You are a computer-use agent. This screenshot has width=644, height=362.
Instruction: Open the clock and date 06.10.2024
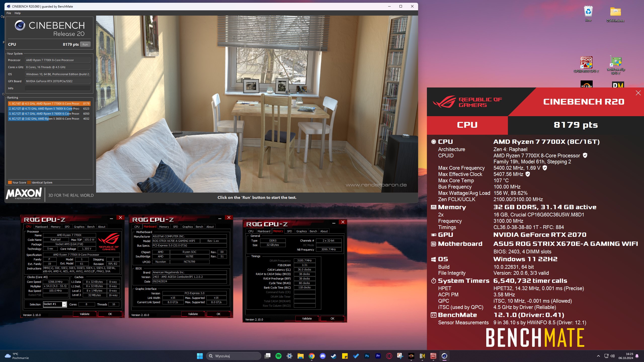point(626,356)
